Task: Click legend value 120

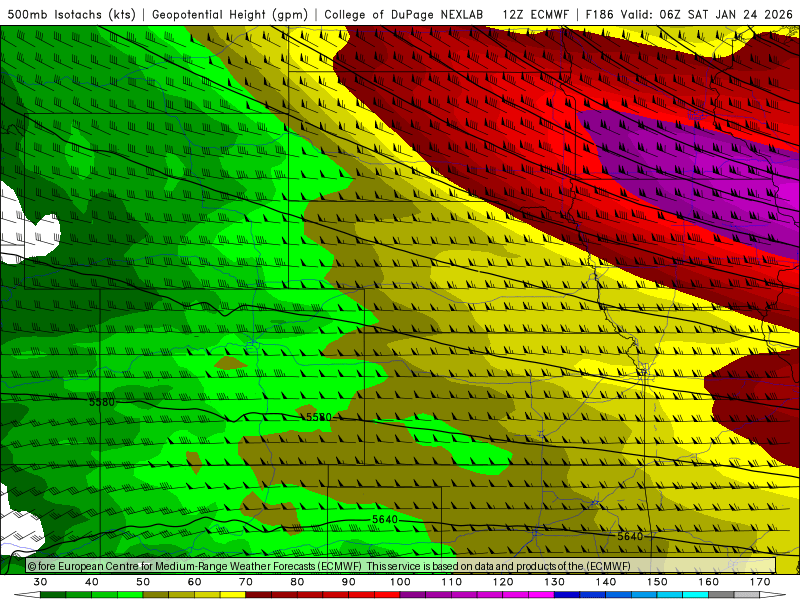Action: pos(503,582)
